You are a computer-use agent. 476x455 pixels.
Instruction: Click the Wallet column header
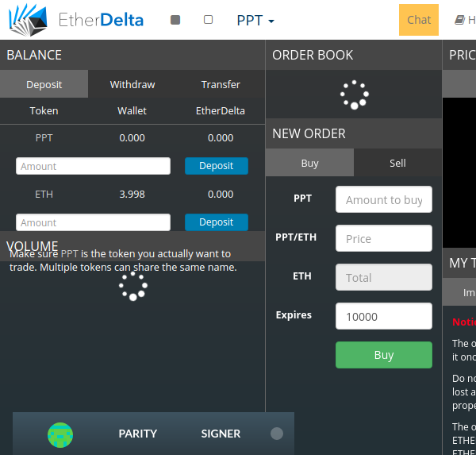coord(132,111)
